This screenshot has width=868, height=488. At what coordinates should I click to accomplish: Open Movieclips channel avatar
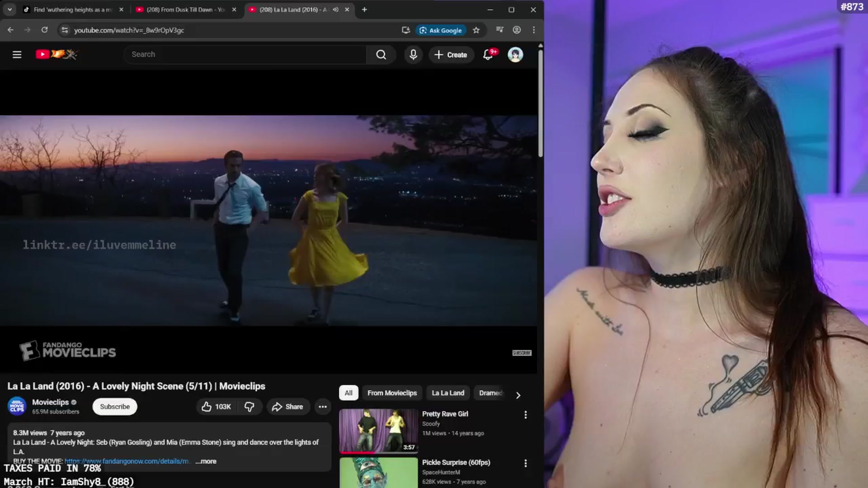click(x=17, y=406)
